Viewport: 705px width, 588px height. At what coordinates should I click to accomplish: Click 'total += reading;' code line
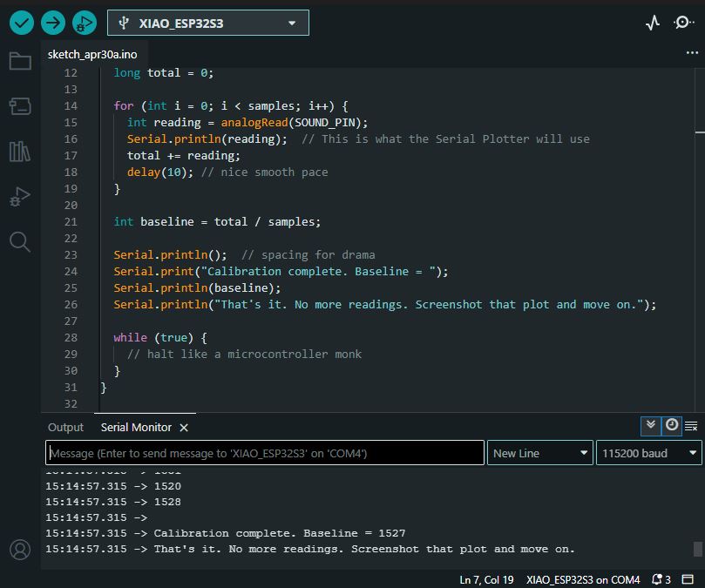pos(184,156)
